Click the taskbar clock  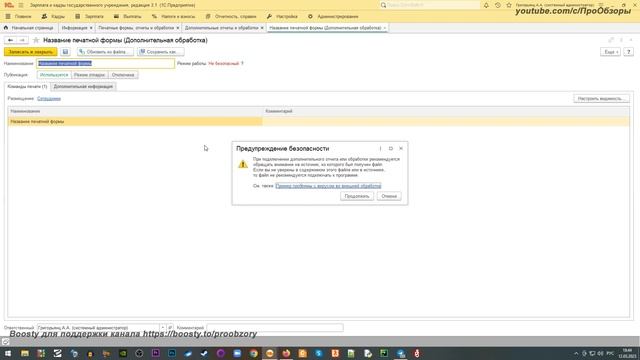pos(627,353)
